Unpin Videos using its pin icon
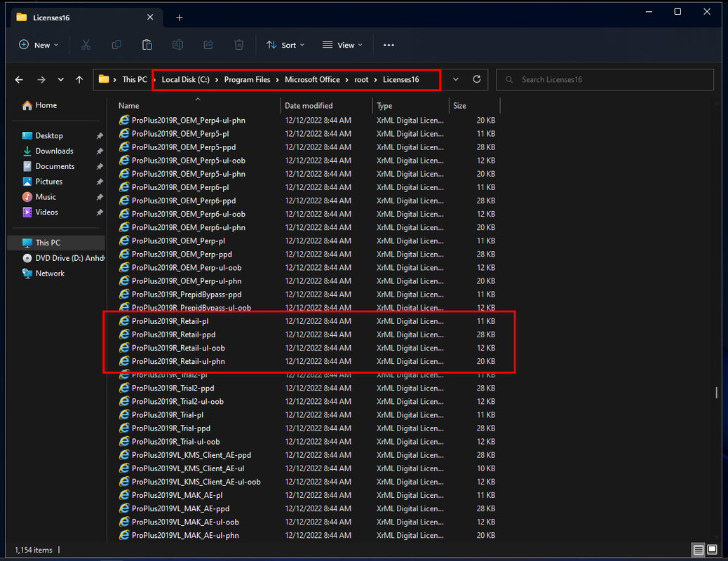The height and width of the screenshot is (561, 728). tap(100, 212)
